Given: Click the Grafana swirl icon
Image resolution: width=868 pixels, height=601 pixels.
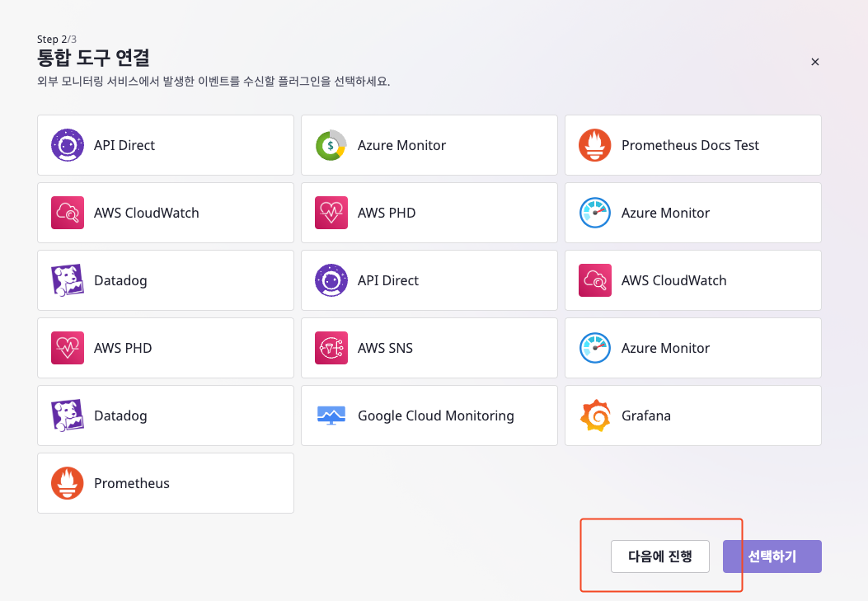Looking at the screenshot, I should pyautogui.click(x=595, y=415).
